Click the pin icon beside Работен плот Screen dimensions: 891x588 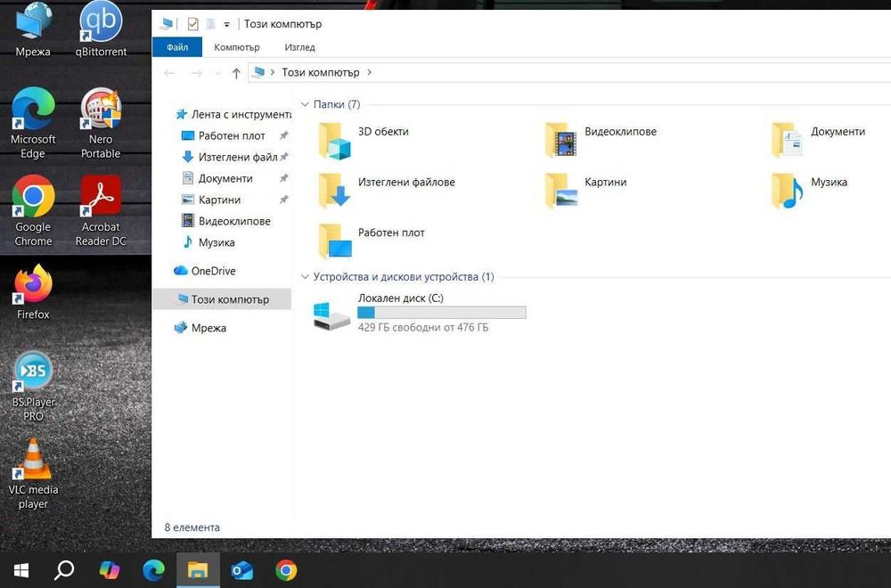pyautogui.click(x=283, y=135)
